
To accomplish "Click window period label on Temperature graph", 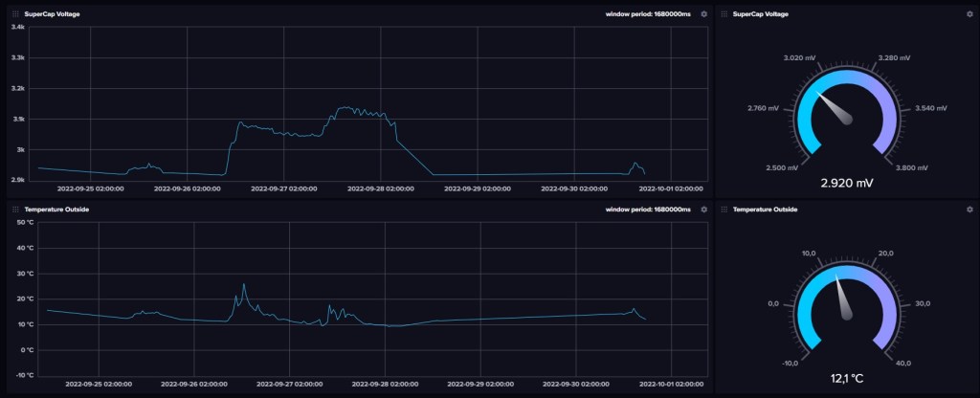I will (x=648, y=209).
